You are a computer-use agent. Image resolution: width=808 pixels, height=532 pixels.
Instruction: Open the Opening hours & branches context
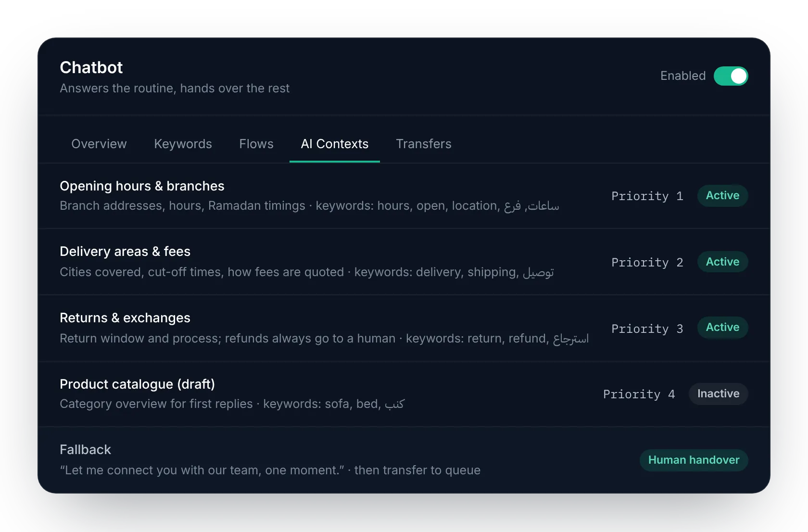(404, 196)
